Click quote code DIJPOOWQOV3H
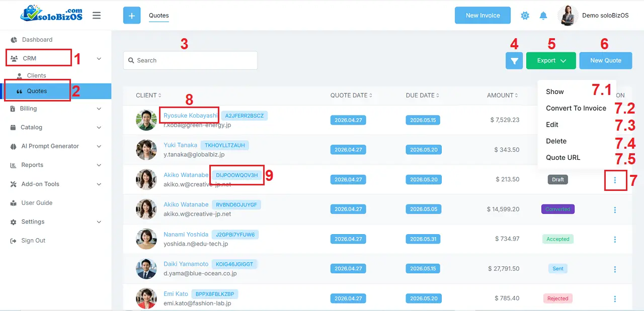This screenshot has height=311, width=644. coord(237,175)
